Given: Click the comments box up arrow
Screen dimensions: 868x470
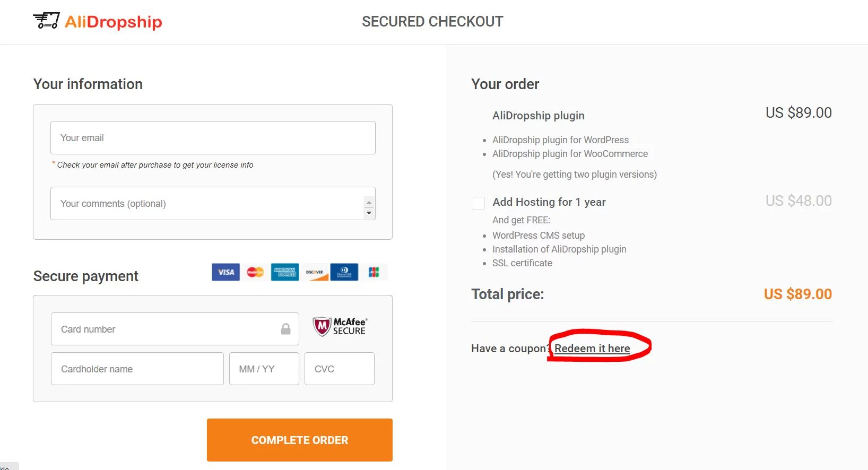Looking at the screenshot, I should click(x=369, y=203).
